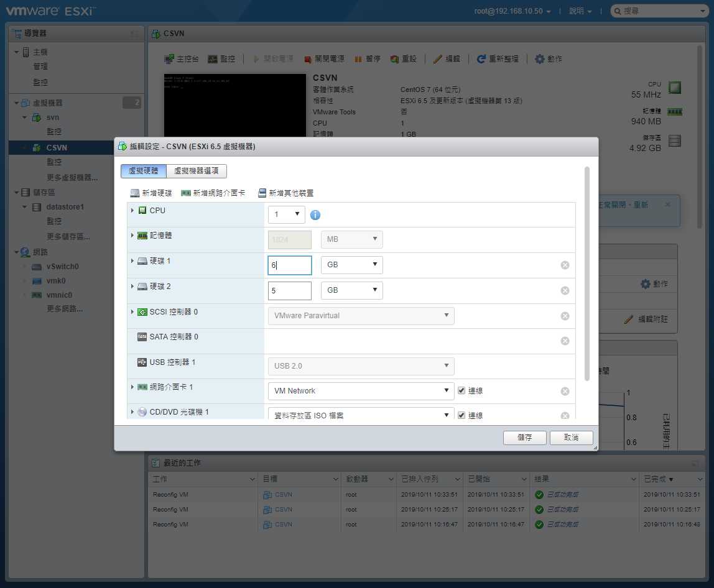The height and width of the screenshot is (588, 714).
Task: Click the dialog's vertical scrollbar
Action: click(587, 273)
